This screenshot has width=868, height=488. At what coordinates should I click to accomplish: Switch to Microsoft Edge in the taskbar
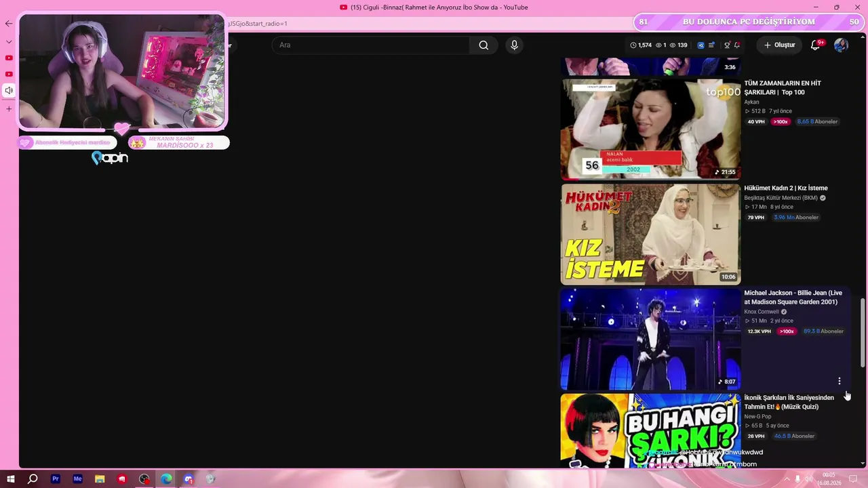[x=166, y=479]
